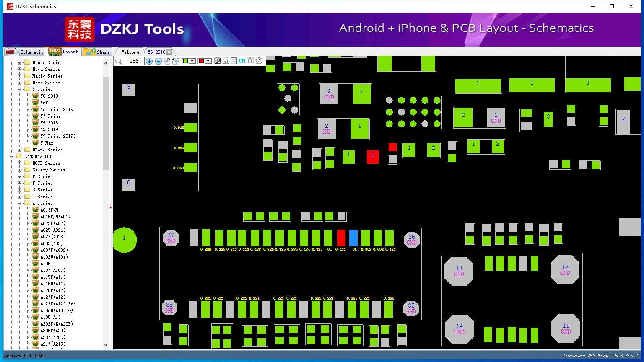The height and width of the screenshot is (362, 644).
Task: Rotate the board view clockwise
Action: point(167,61)
